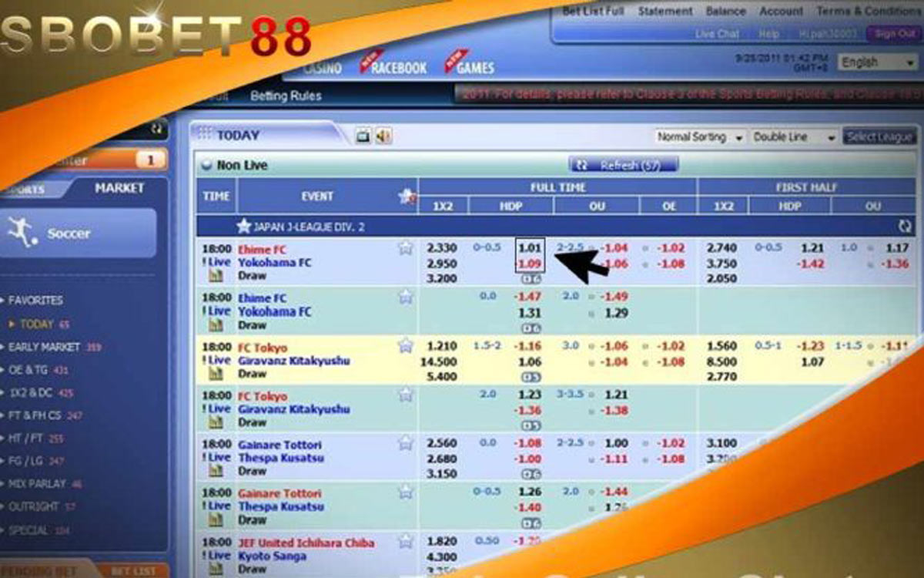Screen dimensions: 924x578
Task: Select Soccer in the sports panel
Action: 78,232
